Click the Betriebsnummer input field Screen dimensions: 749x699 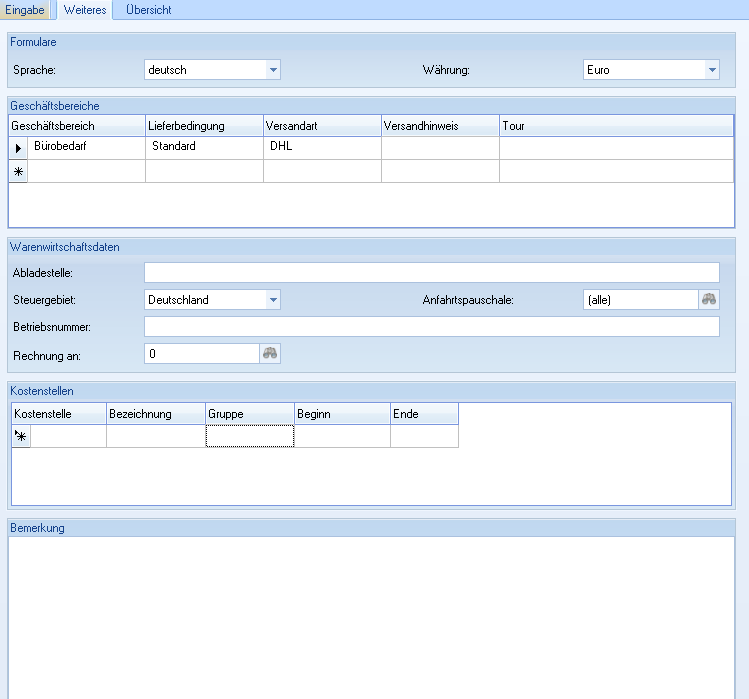(x=431, y=327)
